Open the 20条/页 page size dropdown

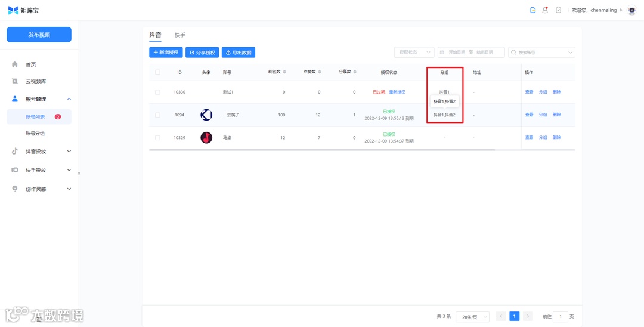click(472, 317)
